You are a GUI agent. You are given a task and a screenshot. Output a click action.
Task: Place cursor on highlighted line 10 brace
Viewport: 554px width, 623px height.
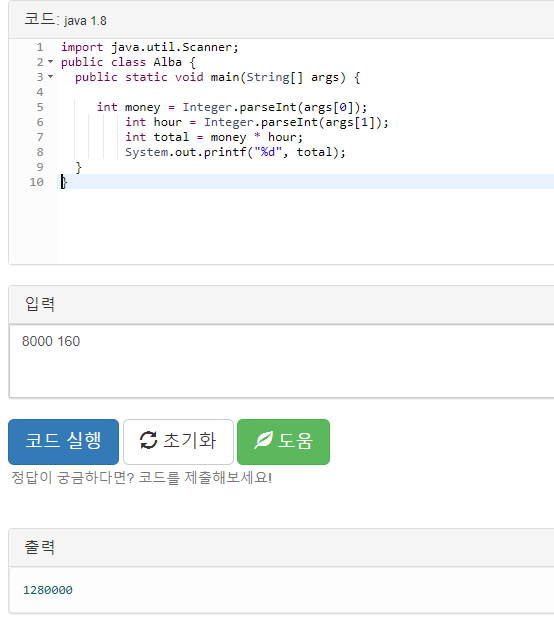[64, 182]
